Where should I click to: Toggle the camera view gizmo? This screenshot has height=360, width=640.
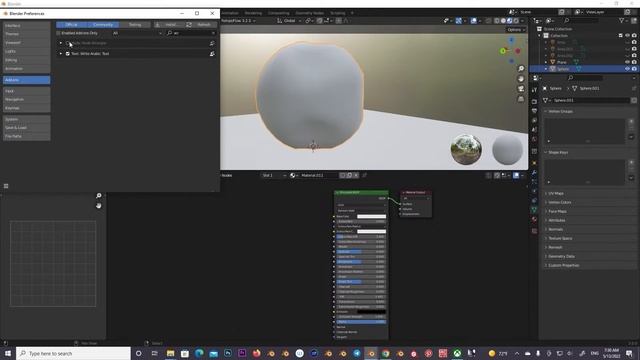[521, 89]
